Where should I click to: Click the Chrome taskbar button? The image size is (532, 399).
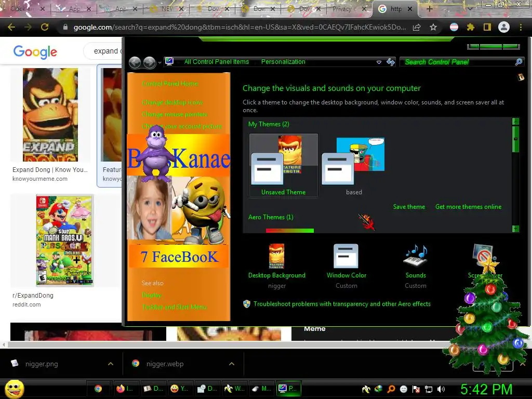pyautogui.click(x=98, y=389)
